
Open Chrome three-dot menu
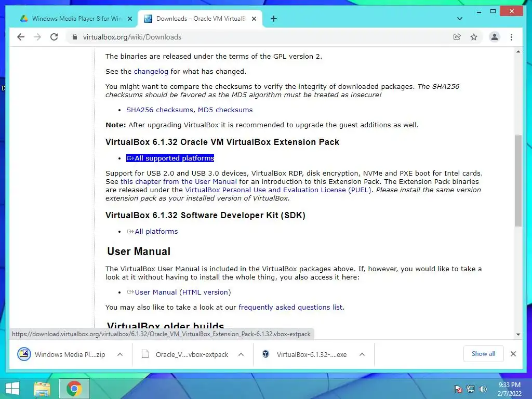511,37
